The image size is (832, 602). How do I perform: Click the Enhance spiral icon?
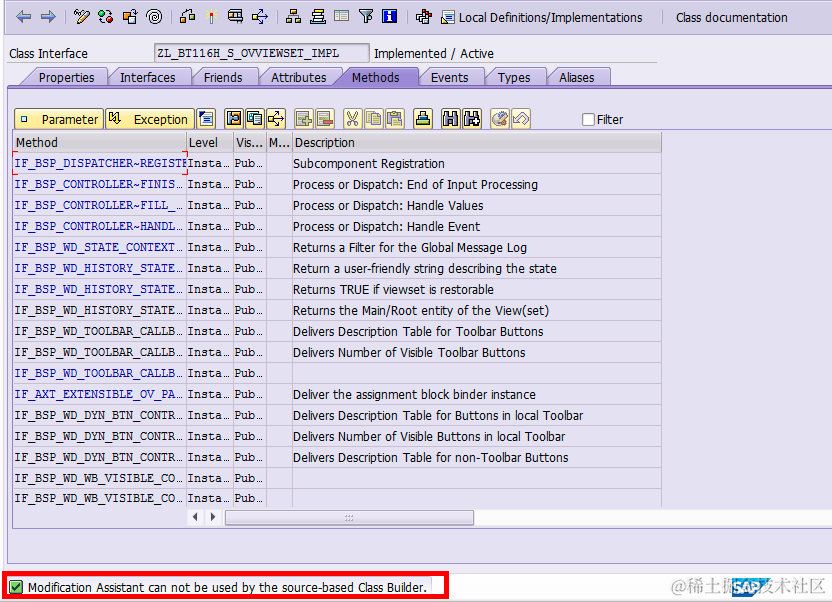tap(154, 17)
